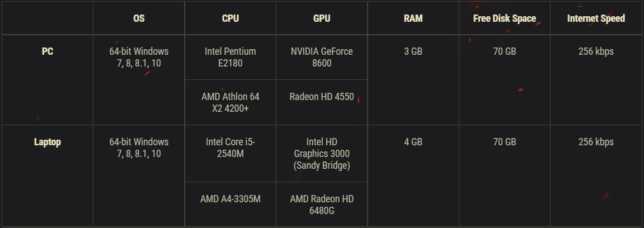The width and height of the screenshot is (644, 228).
Task: Click the RAM column header
Action: click(x=413, y=18)
